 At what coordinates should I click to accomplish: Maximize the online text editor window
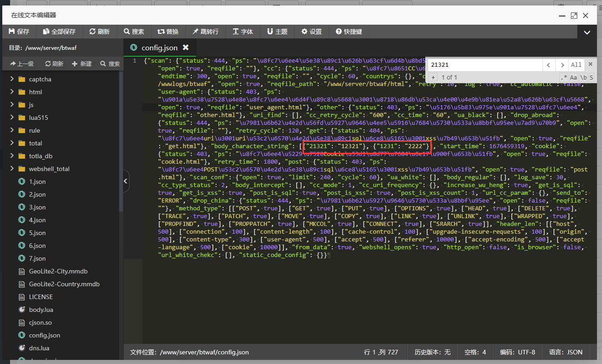(x=574, y=16)
